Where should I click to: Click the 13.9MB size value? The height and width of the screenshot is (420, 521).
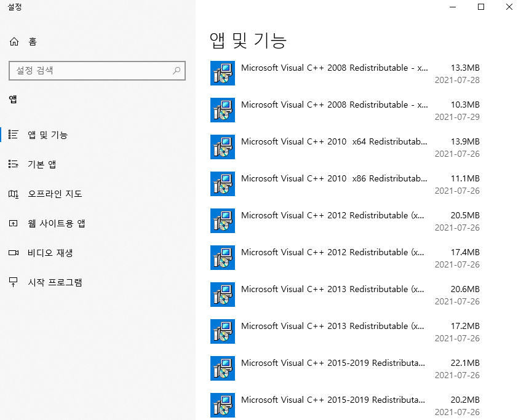click(465, 141)
